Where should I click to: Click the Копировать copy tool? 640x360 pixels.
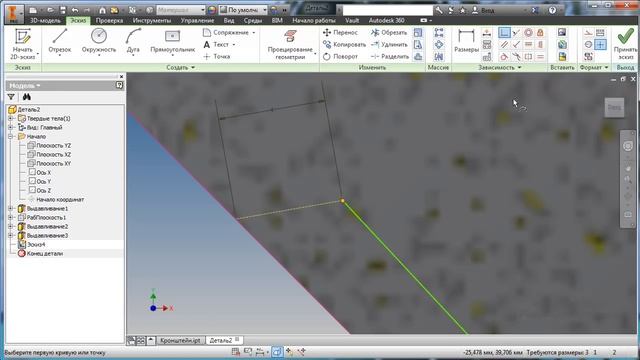(344, 44)
